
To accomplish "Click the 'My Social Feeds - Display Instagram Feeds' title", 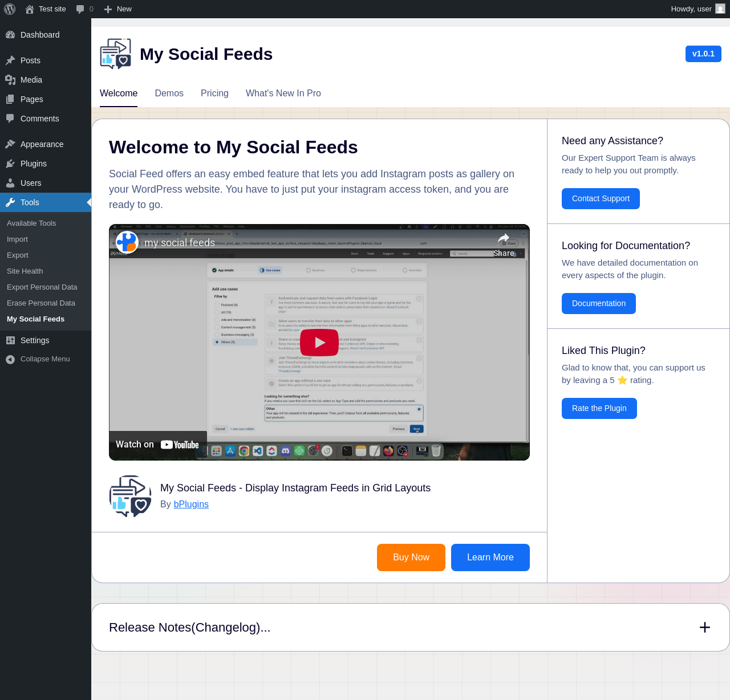I will (295, 488).
